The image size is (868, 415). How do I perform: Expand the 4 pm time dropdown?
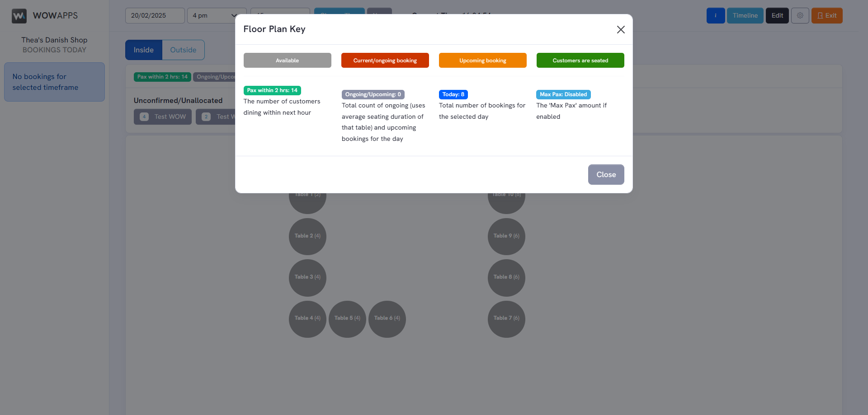216,16
